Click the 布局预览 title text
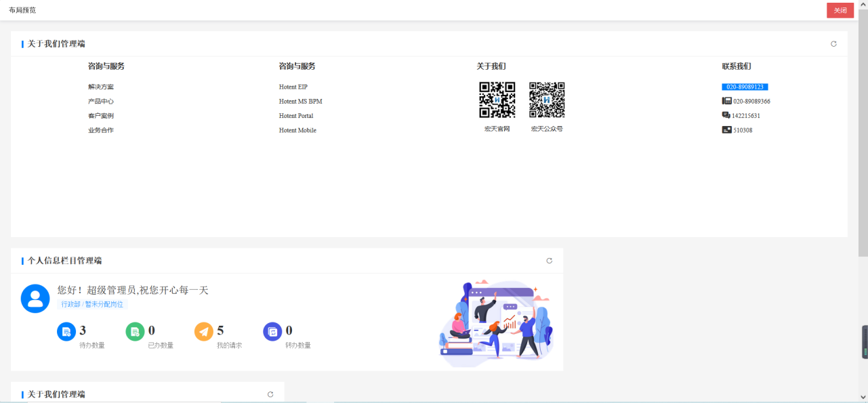 (22, 10)
